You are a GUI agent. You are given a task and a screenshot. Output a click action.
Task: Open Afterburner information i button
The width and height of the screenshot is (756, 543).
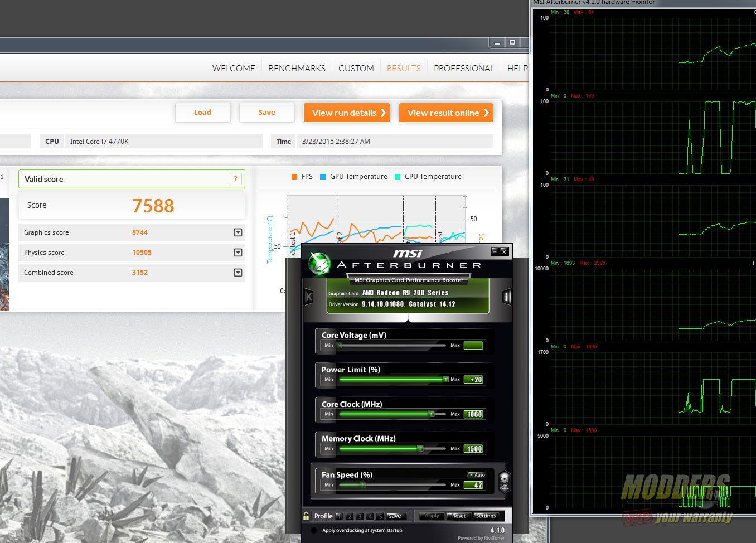pyautogui.click(x=507, y=297)
